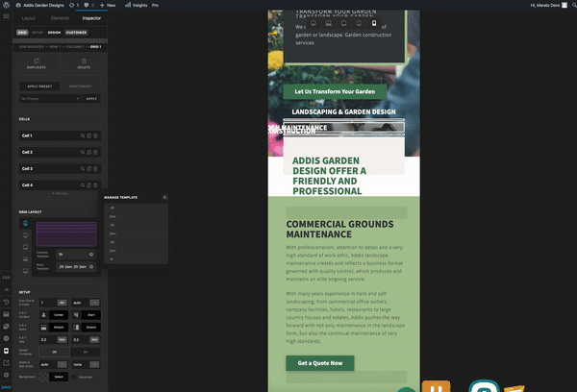
Task: Duplicate the current grid element
Action: pyautogui.click(x=37, y=63)
